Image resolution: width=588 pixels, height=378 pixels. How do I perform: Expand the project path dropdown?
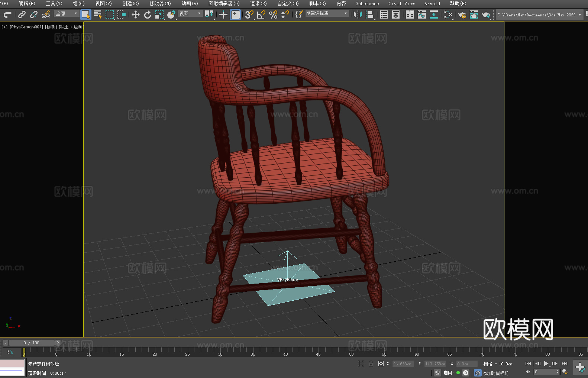pyautogui.click(x=579, y=15)
